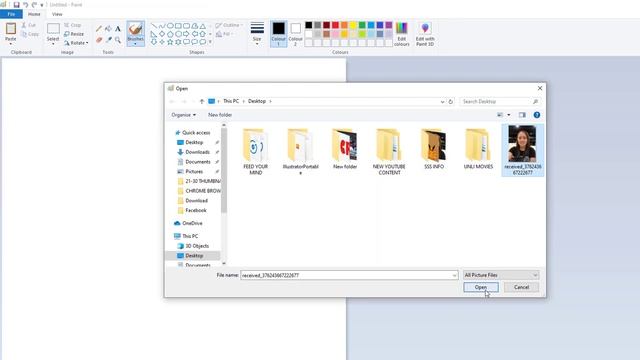
Task: Open Quick access in navigation pane
Action: [x=196, y=133]
